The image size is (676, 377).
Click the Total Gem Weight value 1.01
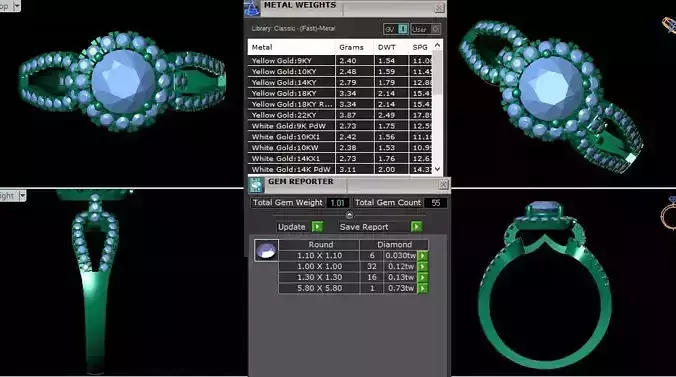(337, 203)
